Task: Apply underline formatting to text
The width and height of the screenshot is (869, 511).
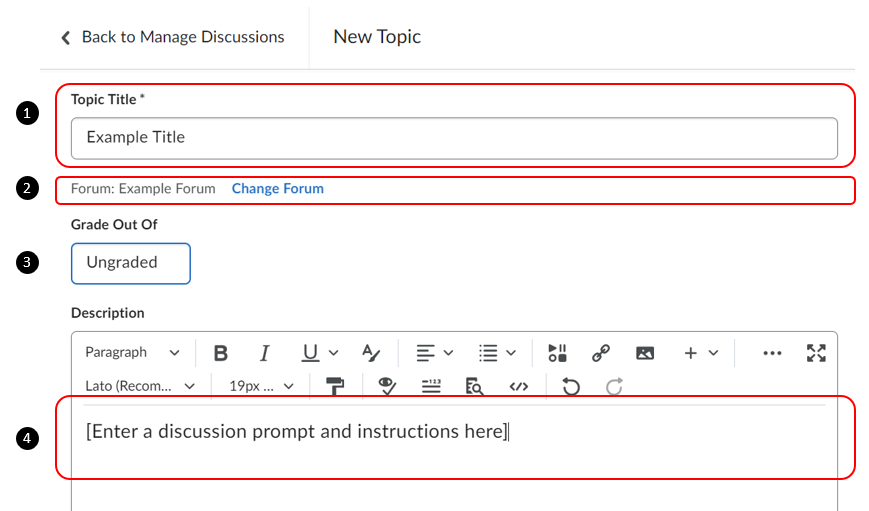Action: click(x=310, y=353)
